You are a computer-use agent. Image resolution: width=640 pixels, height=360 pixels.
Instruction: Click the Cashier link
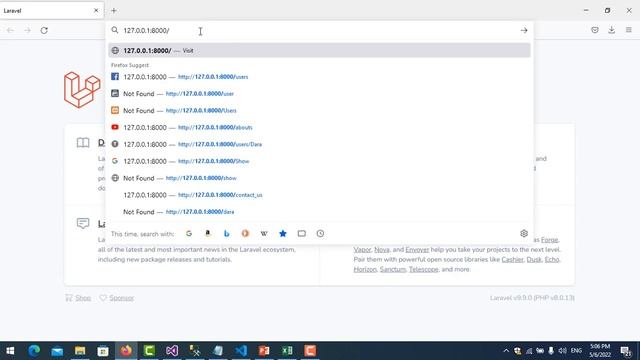coord(512,259)
